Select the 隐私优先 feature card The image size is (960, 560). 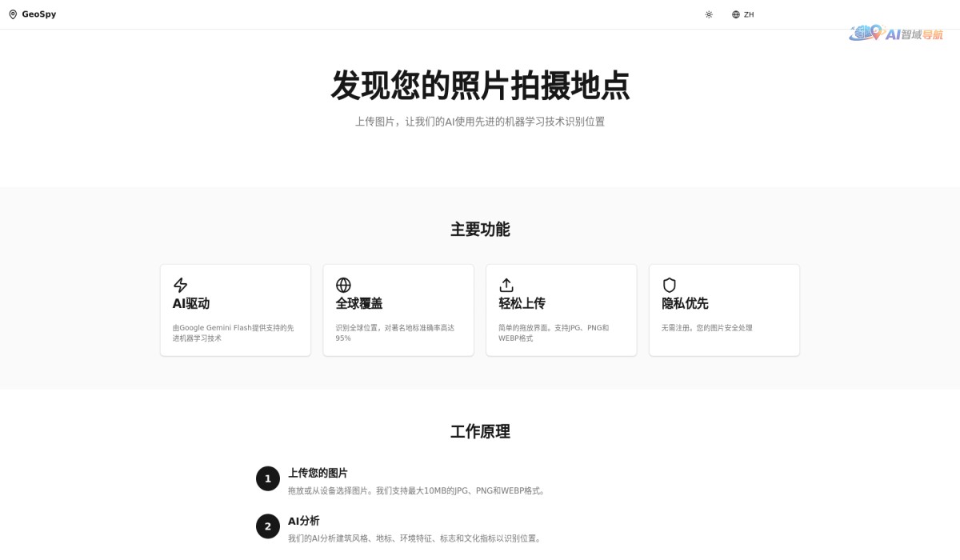[724, 310]
